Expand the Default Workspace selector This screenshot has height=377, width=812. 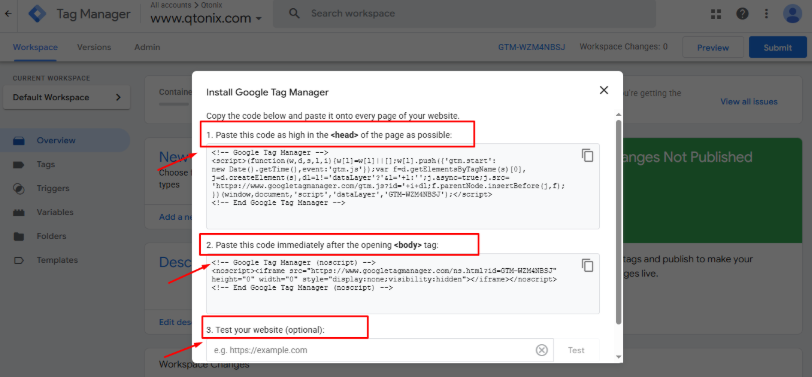coord(66,97)
